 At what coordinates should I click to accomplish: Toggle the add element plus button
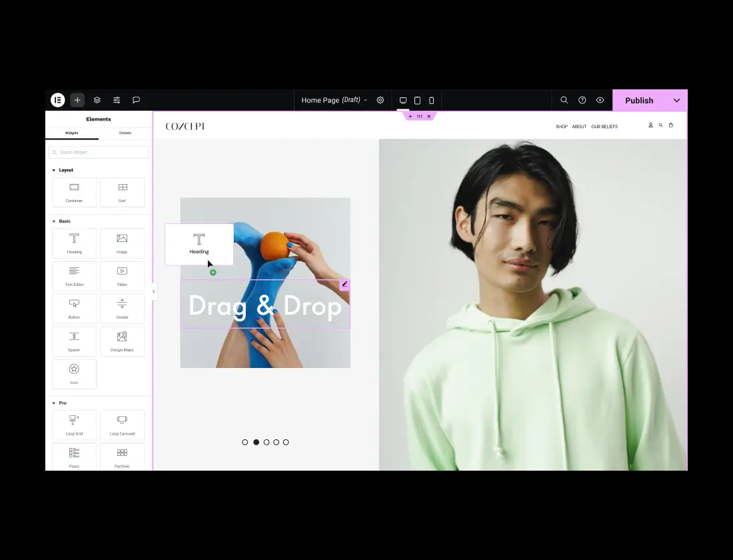tap(78, 100)
